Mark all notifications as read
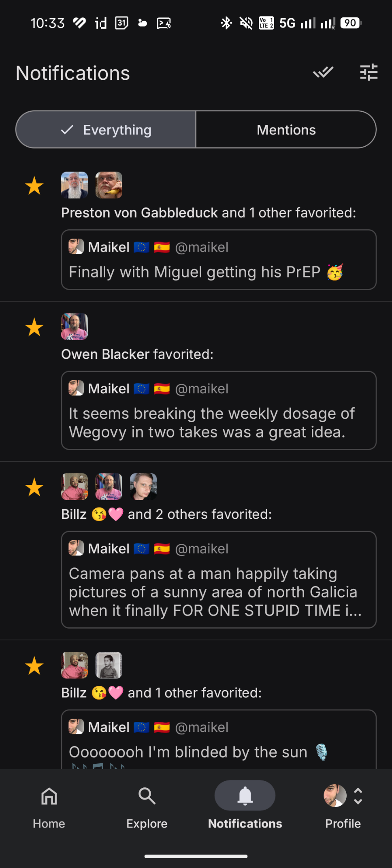This screenshot has width=392, height=868. [x=323, y=73]
